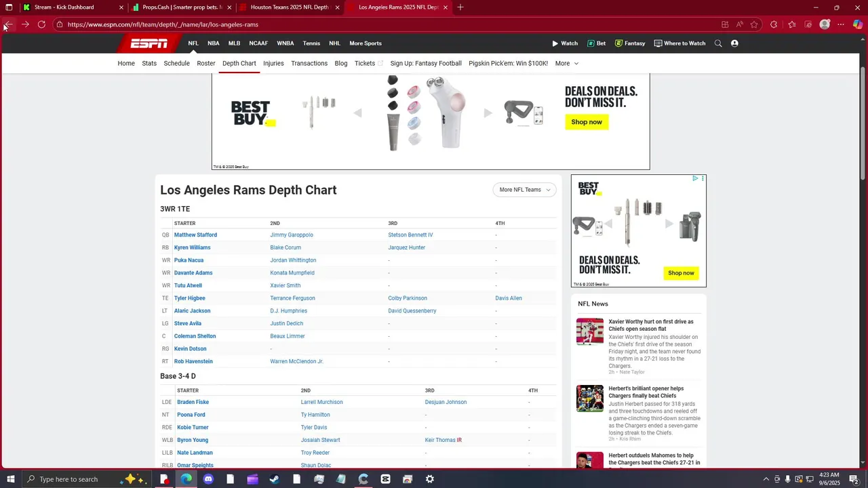This screenshot has height=488, width=868.
Task: Click next arrow in sidebar Best Buy ad
Action: [669, 224]
